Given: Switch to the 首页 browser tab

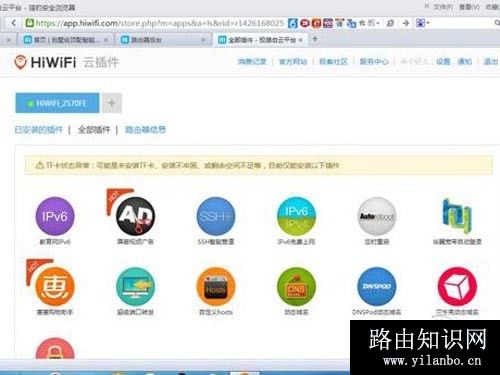Looking at the screenshot, I should 66,40.
